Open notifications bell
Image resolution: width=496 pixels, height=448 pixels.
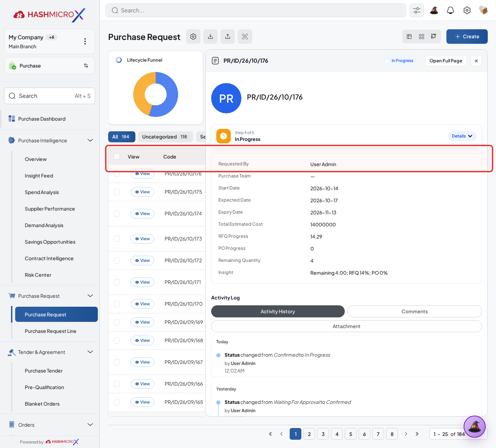click(x=451, y=10)
